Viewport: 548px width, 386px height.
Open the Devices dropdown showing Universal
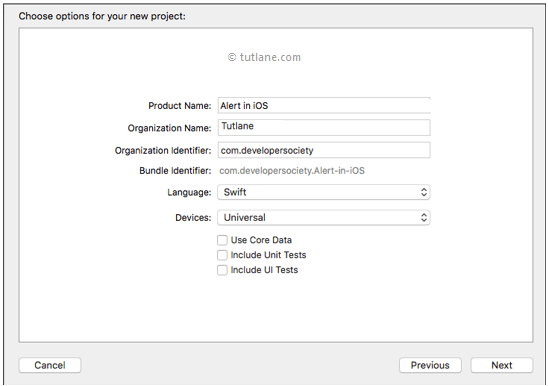(x=324, y=217)
